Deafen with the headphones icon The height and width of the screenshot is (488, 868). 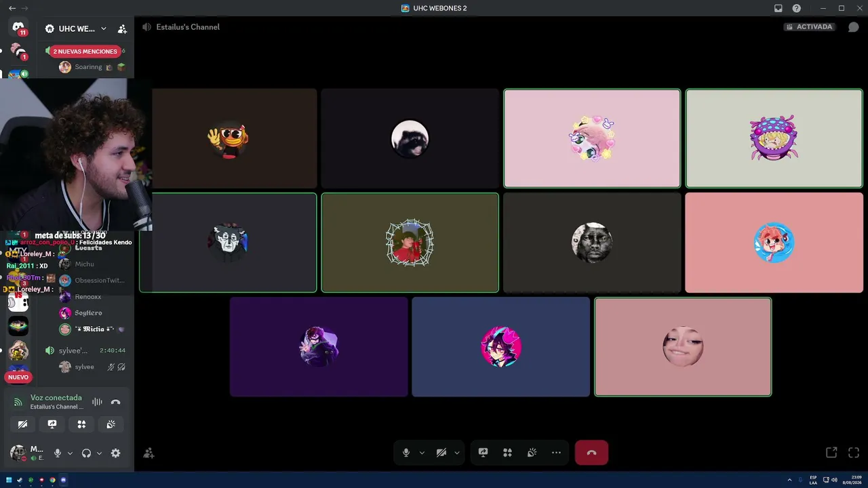click(86, 453)
